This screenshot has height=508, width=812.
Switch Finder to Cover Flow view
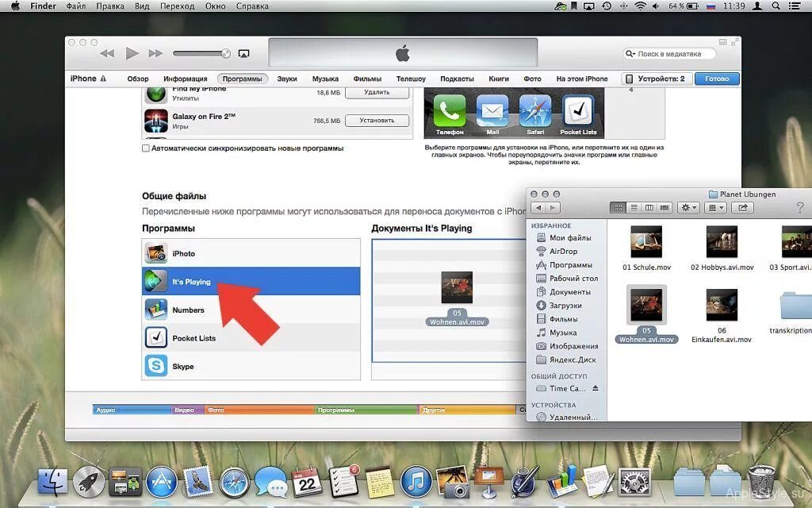(x=665, y=208)
